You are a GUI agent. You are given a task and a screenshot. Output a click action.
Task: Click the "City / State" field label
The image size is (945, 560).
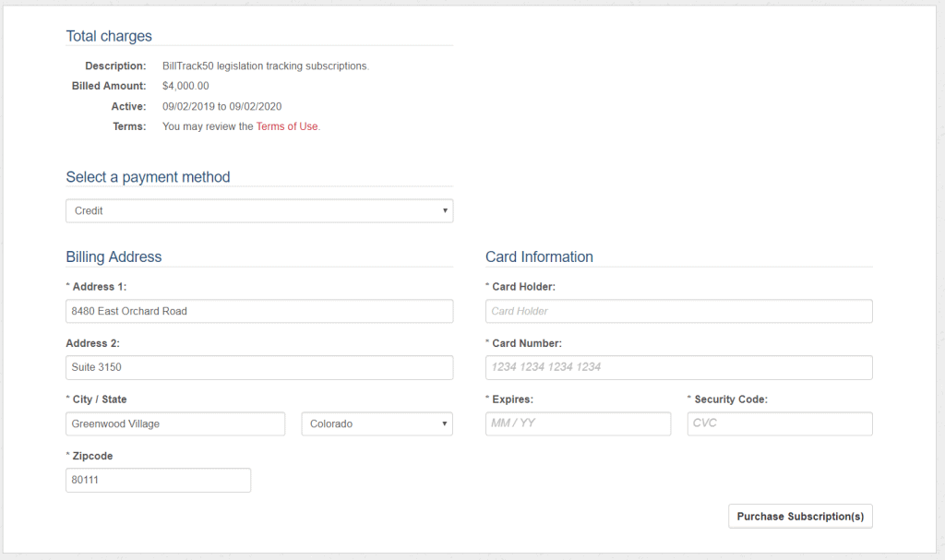coord(100,399)
